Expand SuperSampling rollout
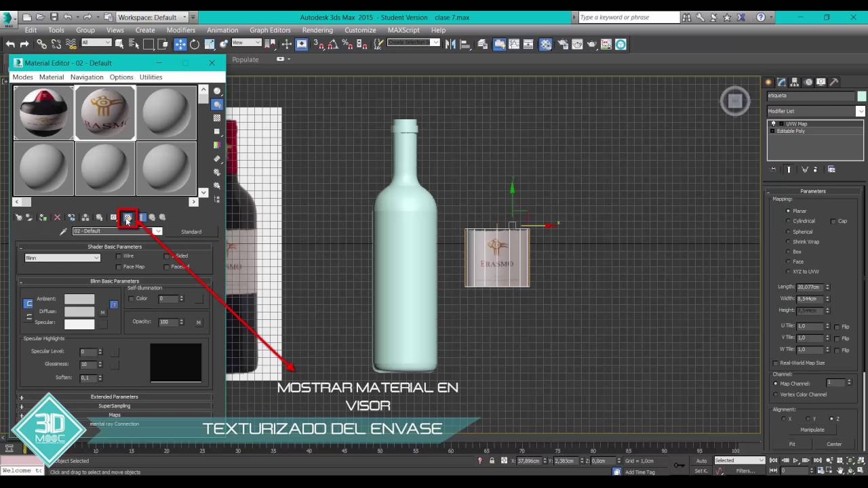The image size is (868, 488). 114,406
